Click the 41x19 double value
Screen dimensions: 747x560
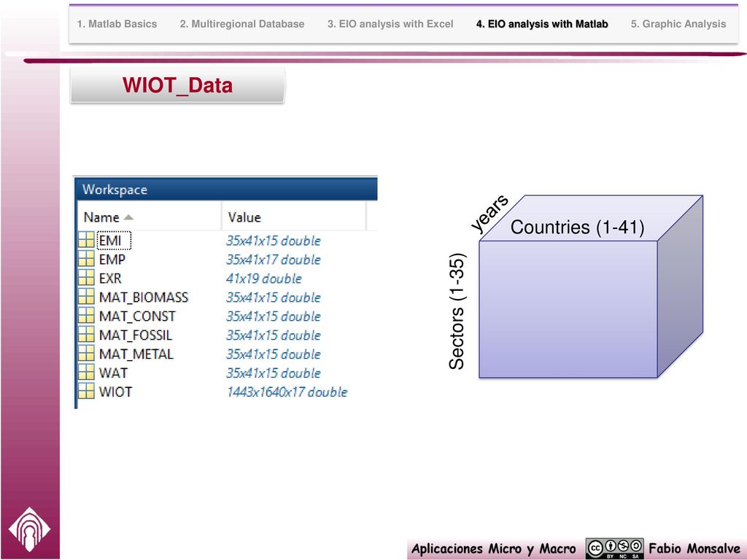point(264,278)
